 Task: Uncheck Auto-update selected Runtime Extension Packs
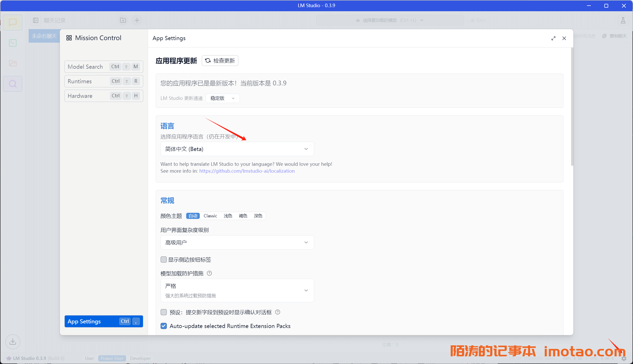(x=164, y=326)
